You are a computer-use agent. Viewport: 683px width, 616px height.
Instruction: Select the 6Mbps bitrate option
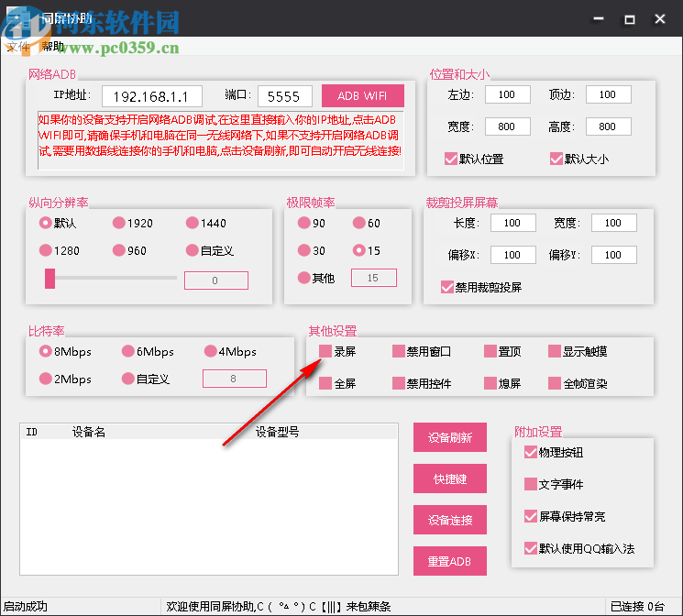[128, 351]
